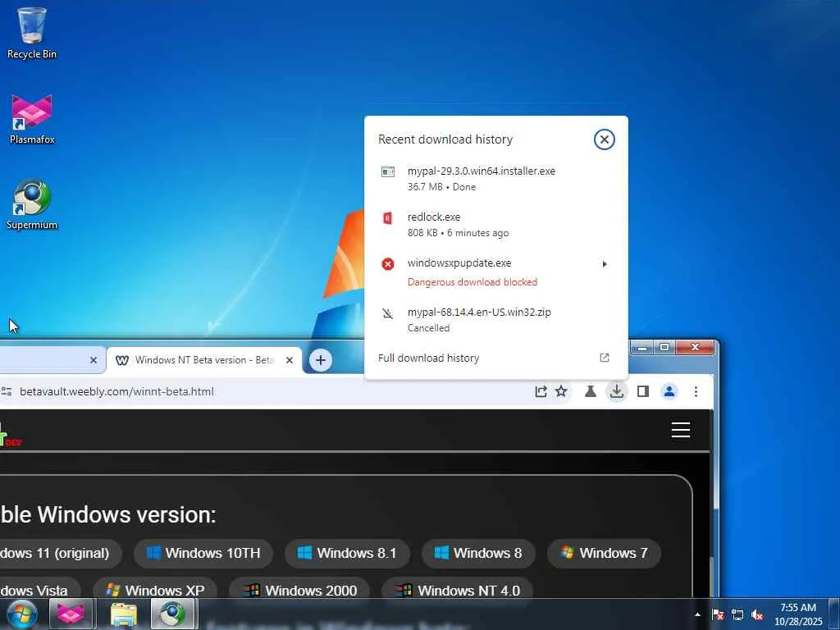
Task: Show hidden system tray icons
Action: tap(697, 614)
